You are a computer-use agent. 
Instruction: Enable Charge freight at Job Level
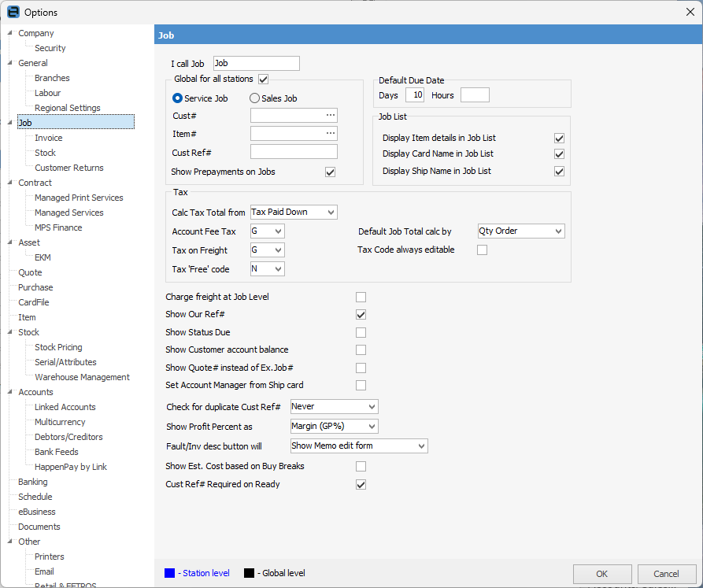click(x=361, y=298)
